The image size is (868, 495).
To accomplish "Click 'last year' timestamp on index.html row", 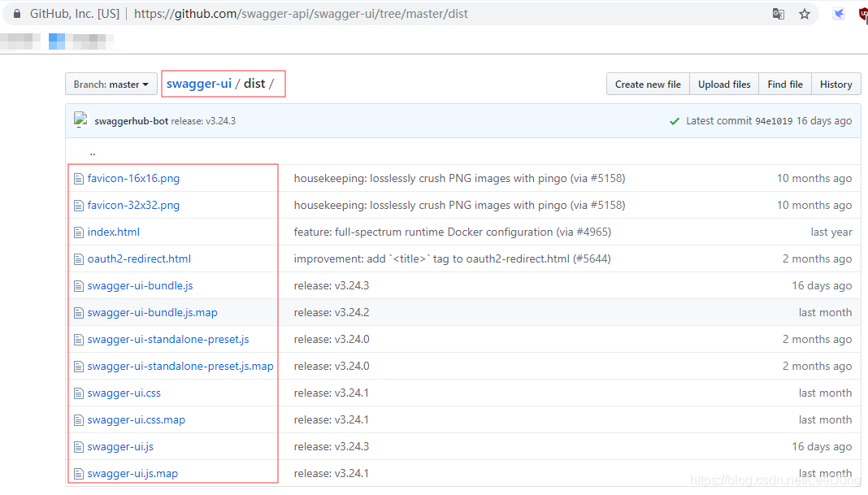I will point(831,232).
